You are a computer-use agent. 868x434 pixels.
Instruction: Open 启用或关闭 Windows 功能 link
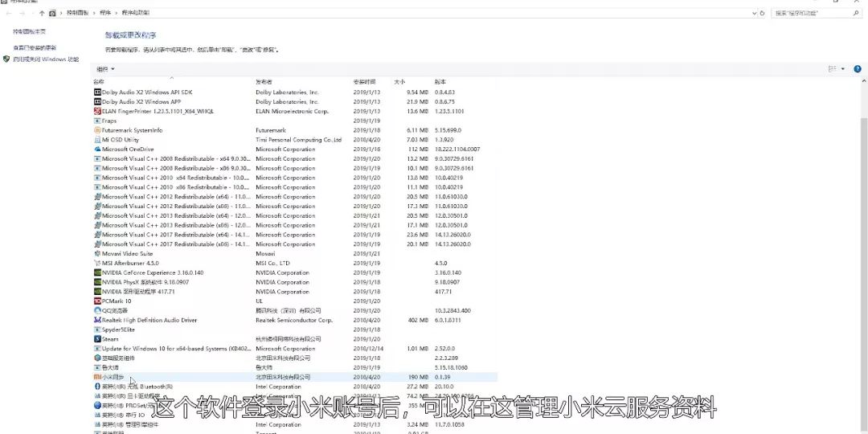tap(46, 59)
